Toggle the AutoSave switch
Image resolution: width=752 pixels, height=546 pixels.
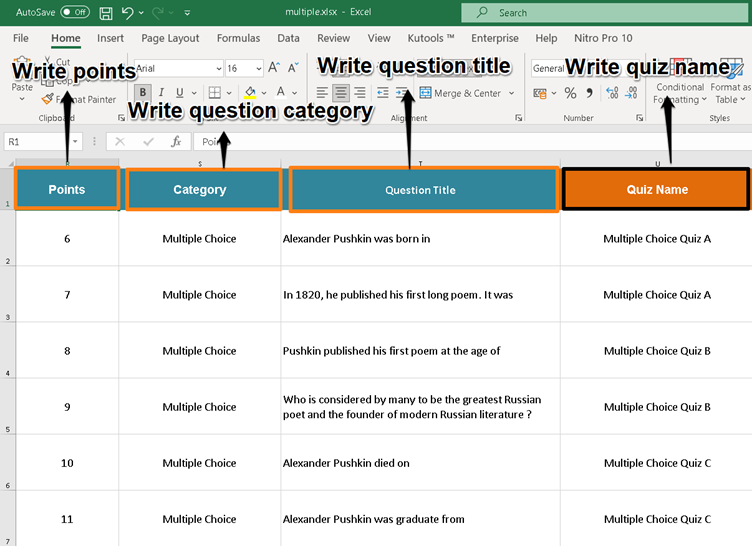pos(74,12)
